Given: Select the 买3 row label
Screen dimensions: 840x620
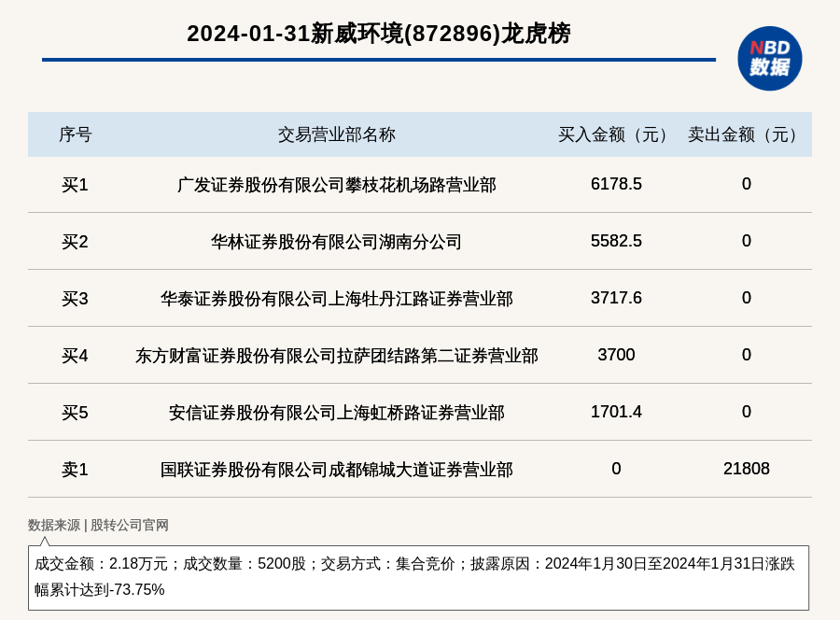Looking at the screenshot, I should click(x=75, y=299).
